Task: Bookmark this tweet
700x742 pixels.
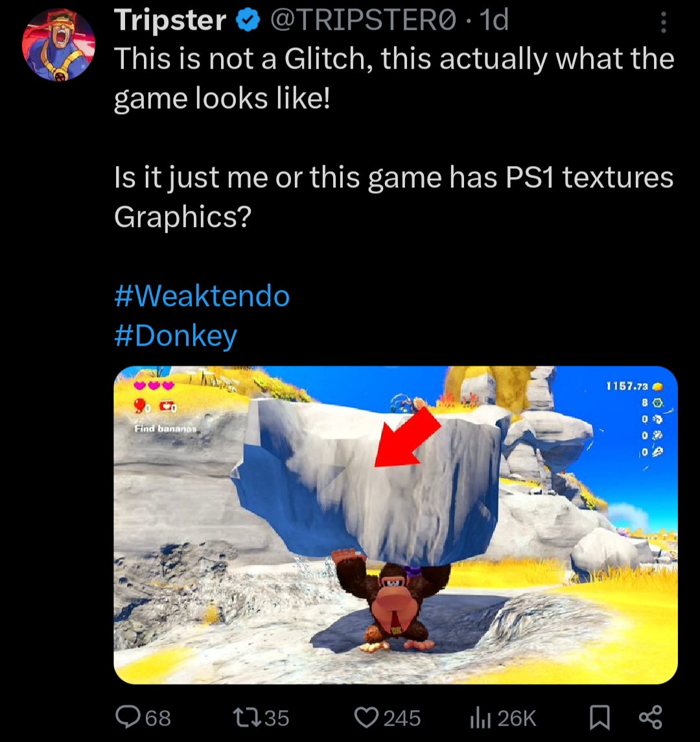Action: point(600,717)
